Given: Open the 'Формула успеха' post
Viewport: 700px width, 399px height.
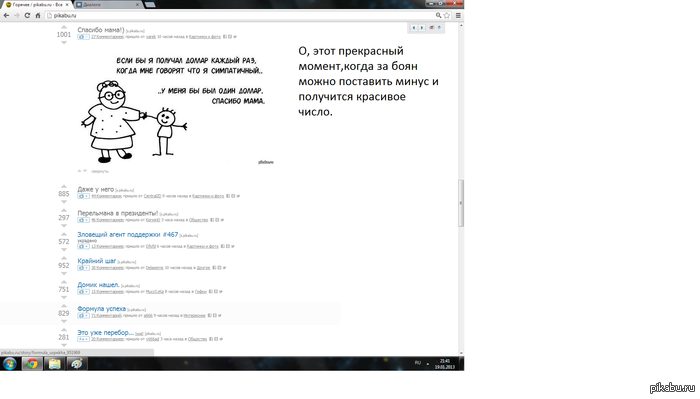Looking at the screenshot, I should pyautogui.click(x=101, y=308).
